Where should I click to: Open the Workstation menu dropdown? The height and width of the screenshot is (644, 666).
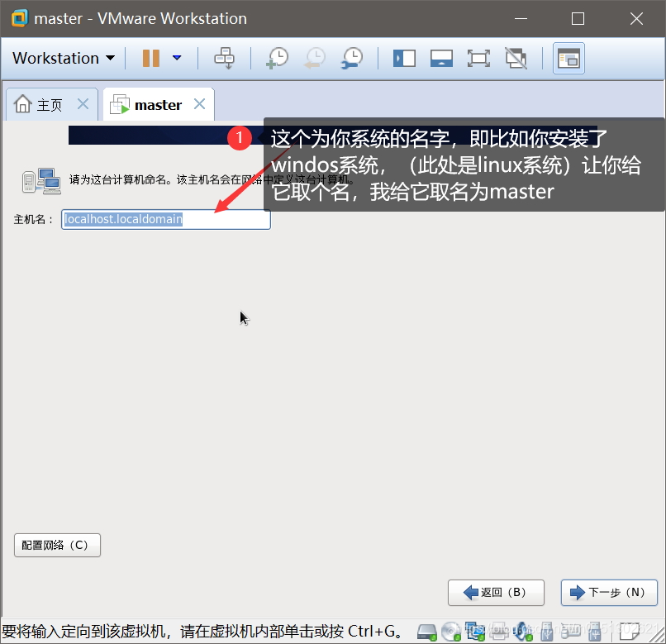pos(64,58)
